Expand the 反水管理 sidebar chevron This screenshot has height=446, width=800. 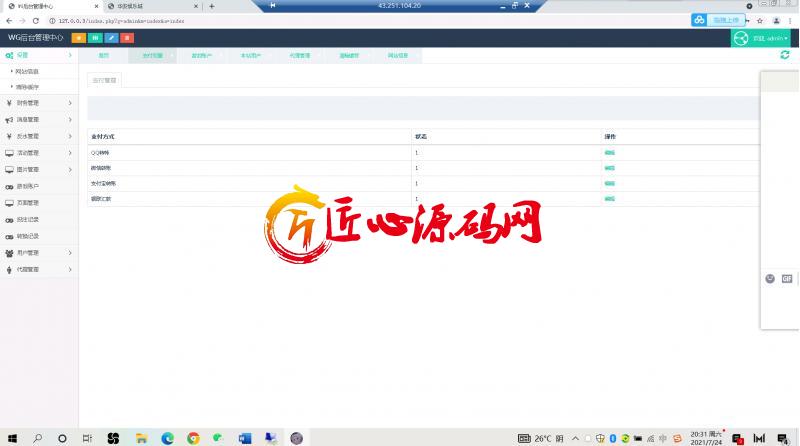(x=70, y=136)
